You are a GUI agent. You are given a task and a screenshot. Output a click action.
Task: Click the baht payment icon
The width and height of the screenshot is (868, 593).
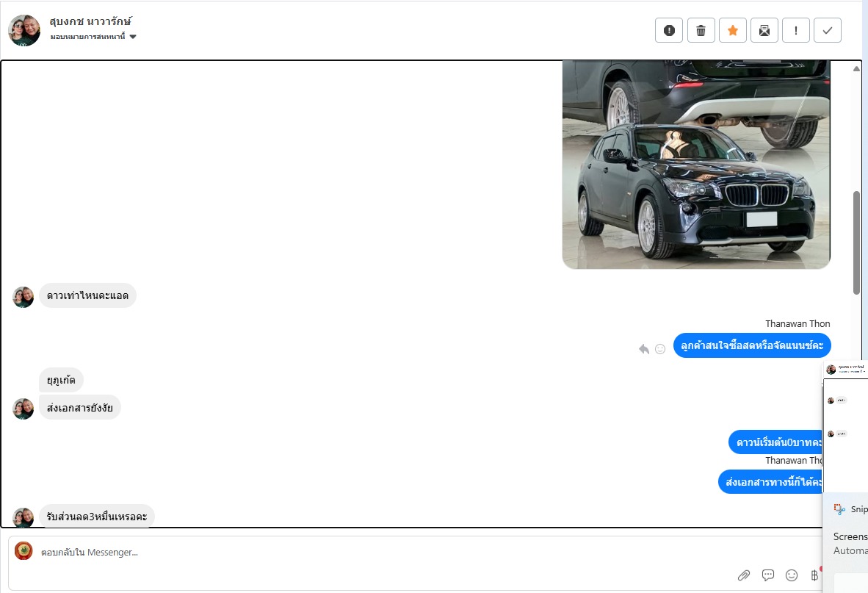(x=814, y=575)
